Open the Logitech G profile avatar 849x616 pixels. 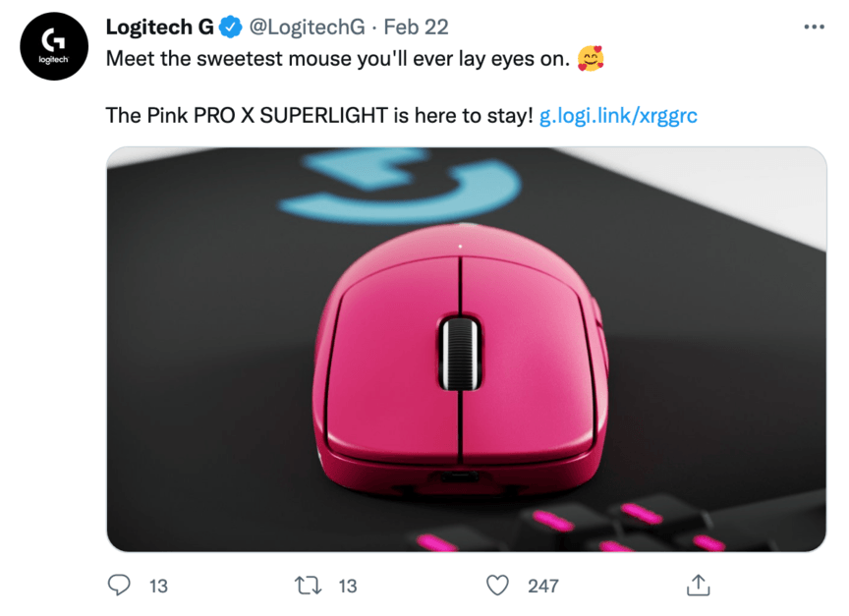(55, 45)
